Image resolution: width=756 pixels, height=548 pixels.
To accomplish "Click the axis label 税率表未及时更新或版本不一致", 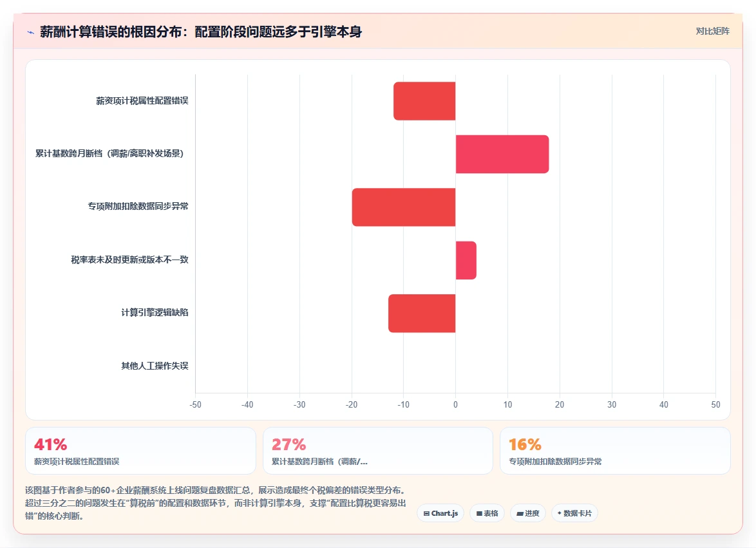I will tap(129, 260).
